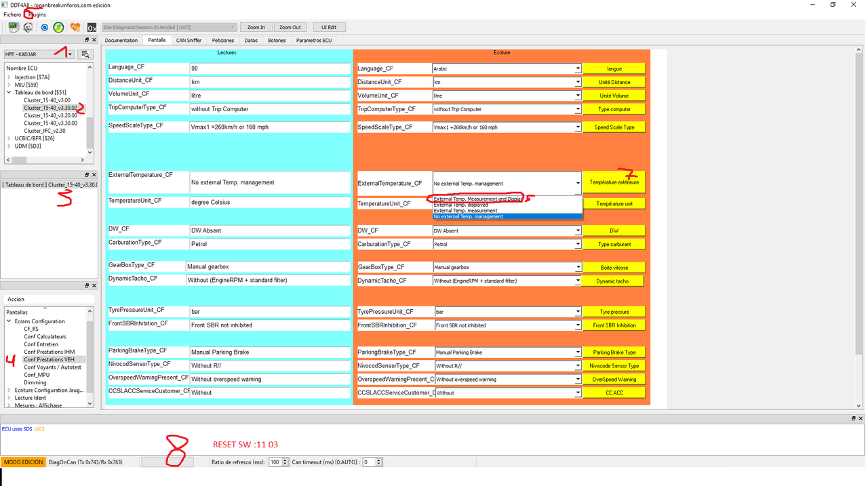Viewport: 868px width, 486px height.
Task: Open the Language_CF Arabic dropdown
Action: tap(507, 68)
